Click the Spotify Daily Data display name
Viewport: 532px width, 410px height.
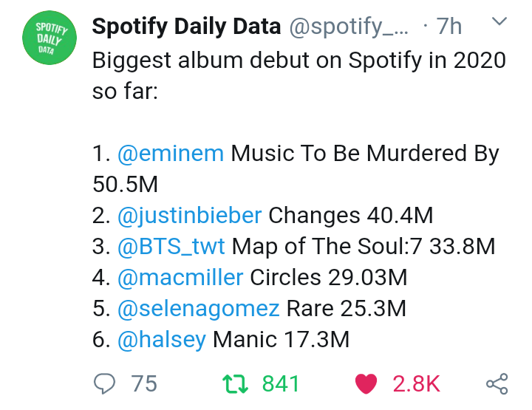pos(186,27)
